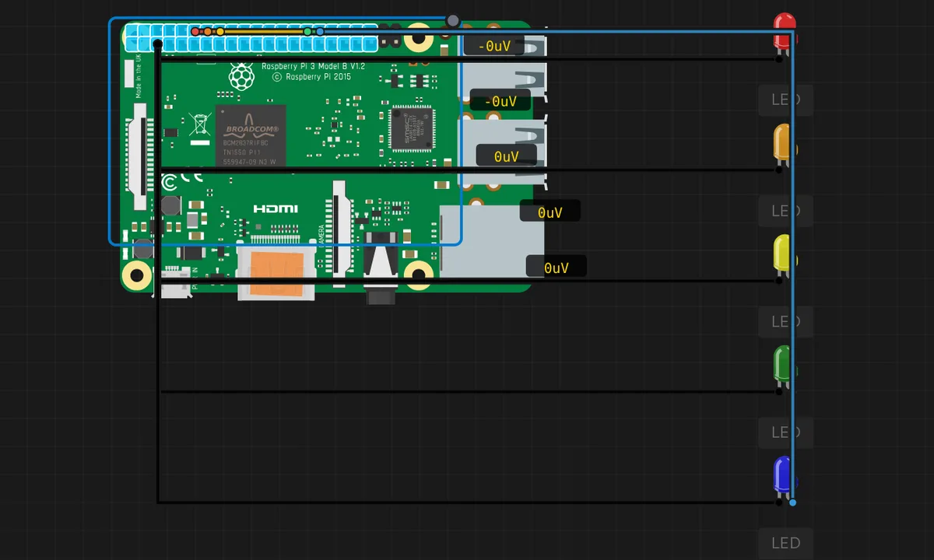Image resolution: width=934 pixels, height=560 pixels.
Task: Click the green wire endpoint on GPIO header
Action: tap(307, 32)
